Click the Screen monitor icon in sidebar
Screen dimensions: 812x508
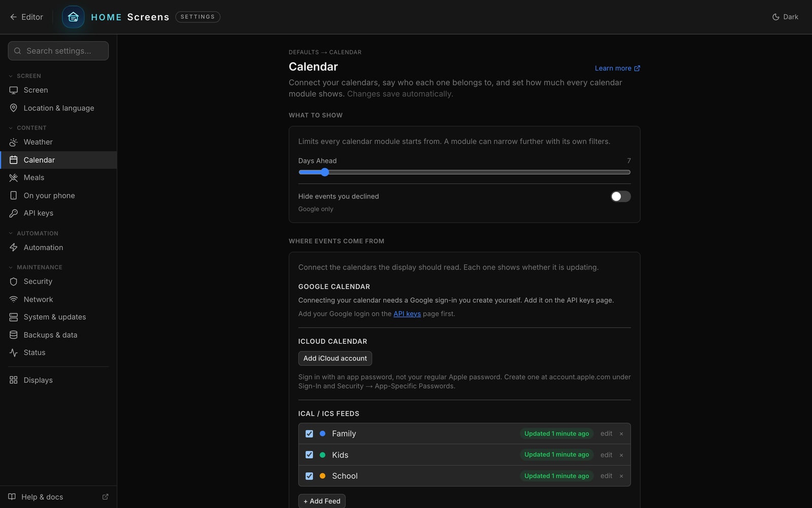pos(14,90)
